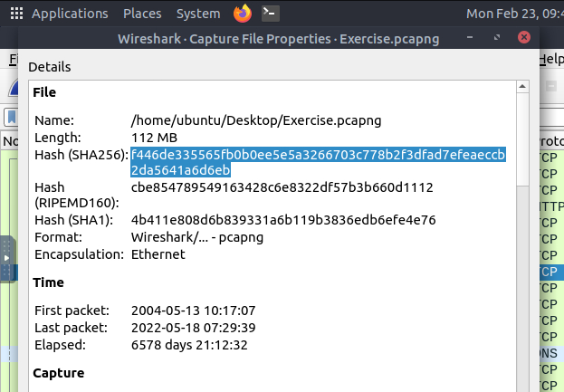The height and width of the screenshot is (392, 564).
Task: Click the first packet time 2004-05-13 10:17:07
Action: (x=193, y=311)
